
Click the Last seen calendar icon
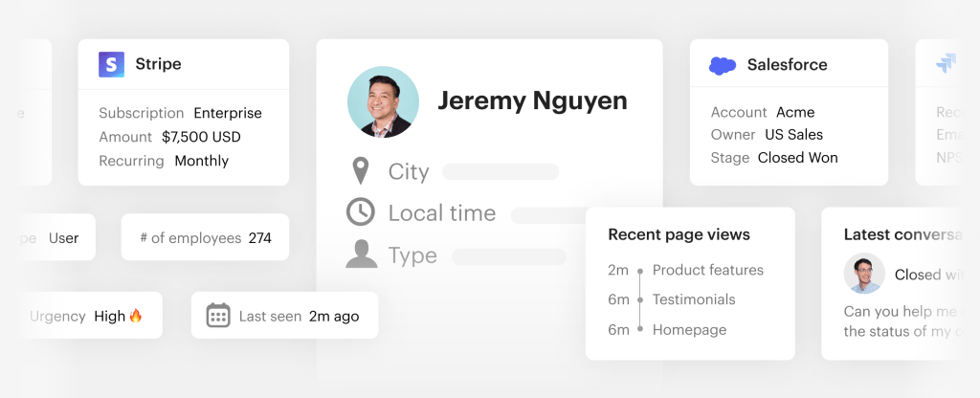(218, 316)
